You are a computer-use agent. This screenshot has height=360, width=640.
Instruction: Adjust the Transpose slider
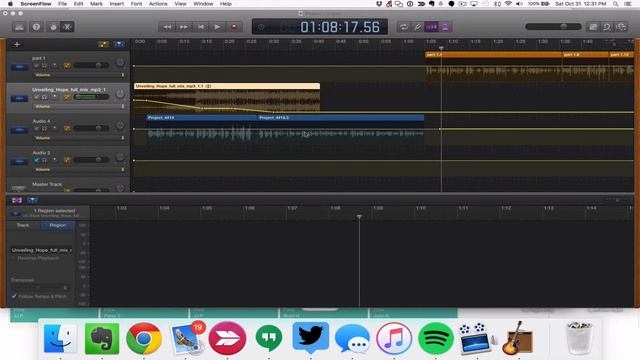tap(39, 287)
